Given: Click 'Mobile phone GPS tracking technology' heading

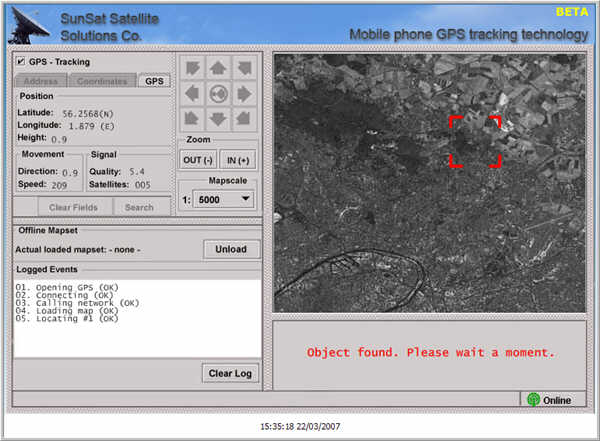Looking at the screenshot, I should click(469, 35).
